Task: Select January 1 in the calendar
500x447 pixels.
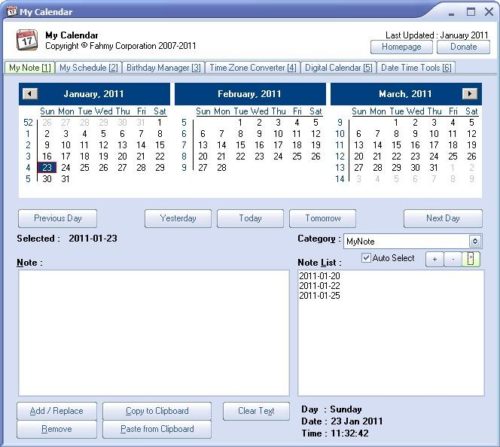Action: [160, 122]
